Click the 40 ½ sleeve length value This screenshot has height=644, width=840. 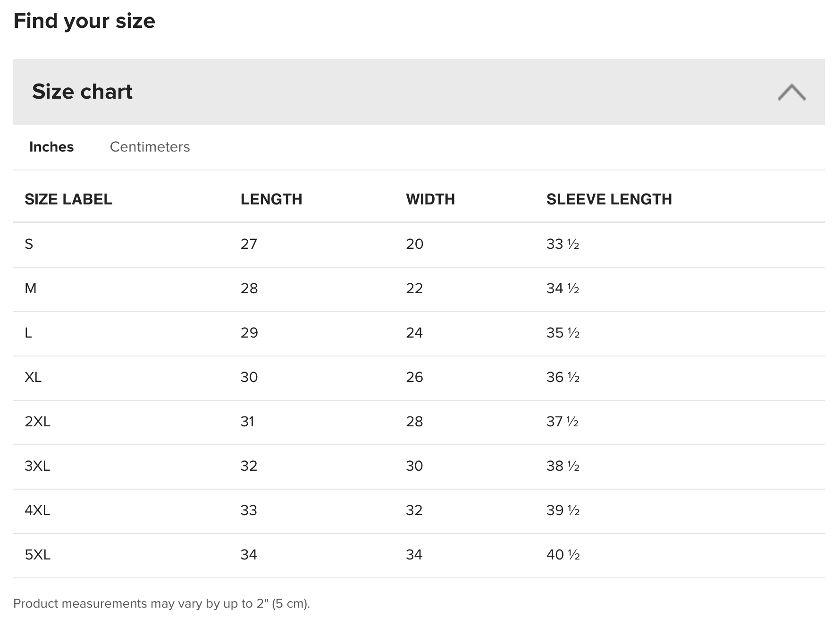pyautogui.click(x=563, y=555)
